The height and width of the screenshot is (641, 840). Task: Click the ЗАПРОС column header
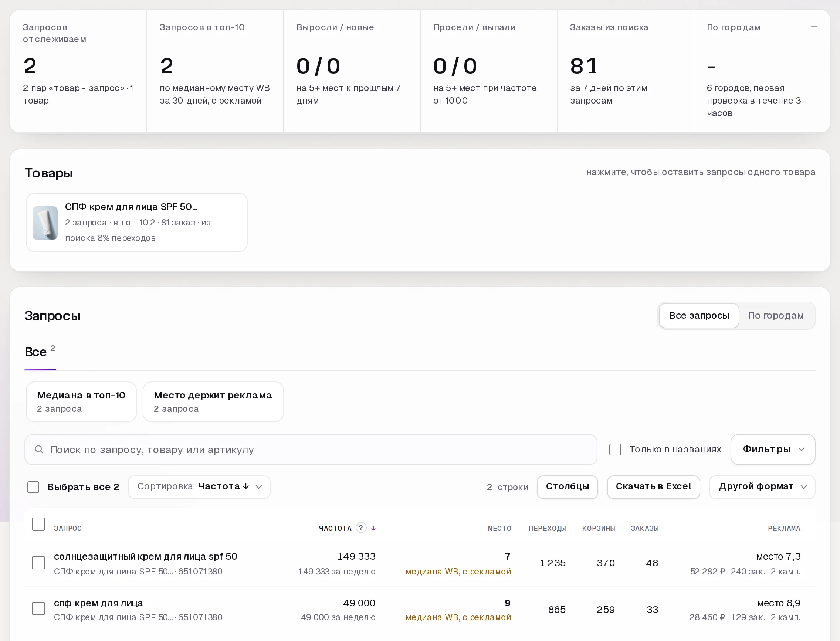(x=68, y=529)
